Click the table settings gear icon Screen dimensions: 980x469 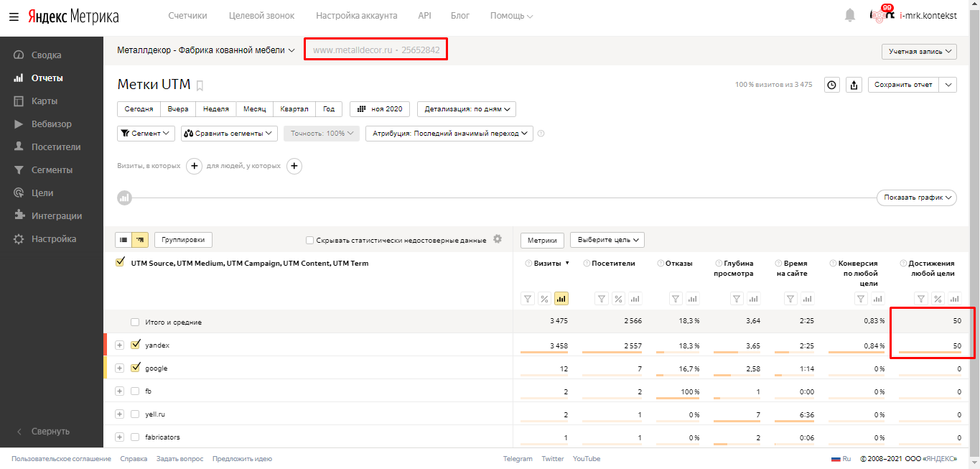[x=498, y=240]
